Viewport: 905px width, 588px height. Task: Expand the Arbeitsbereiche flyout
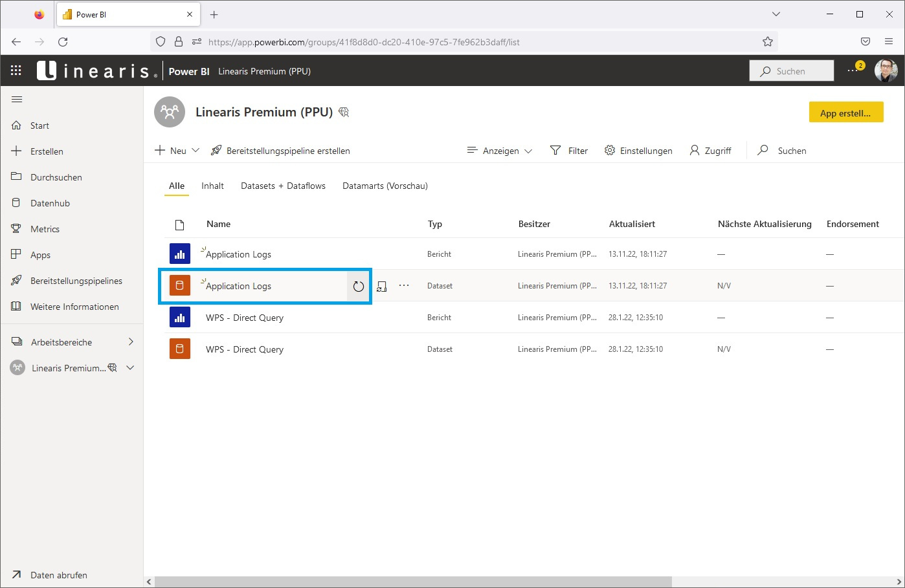[x=131, y=342]
